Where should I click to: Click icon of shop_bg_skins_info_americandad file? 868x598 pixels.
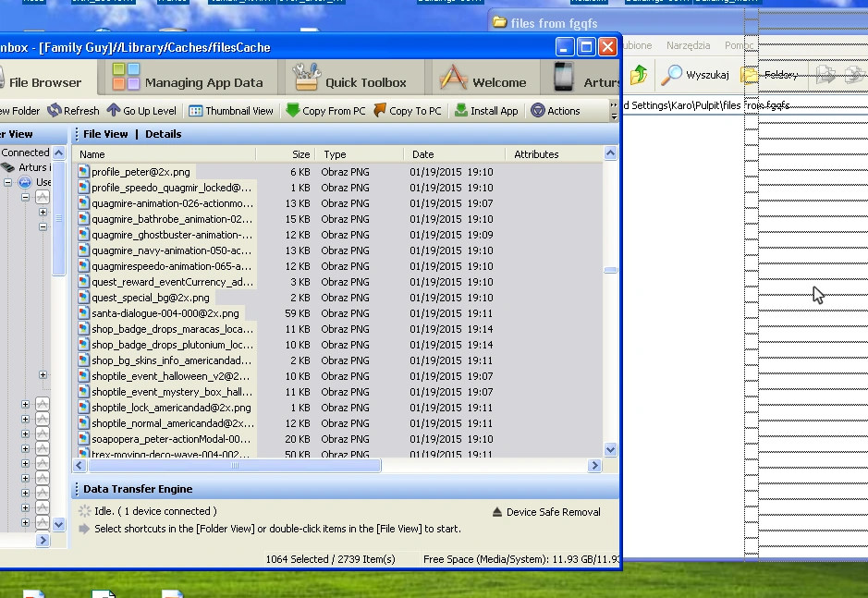83,360
